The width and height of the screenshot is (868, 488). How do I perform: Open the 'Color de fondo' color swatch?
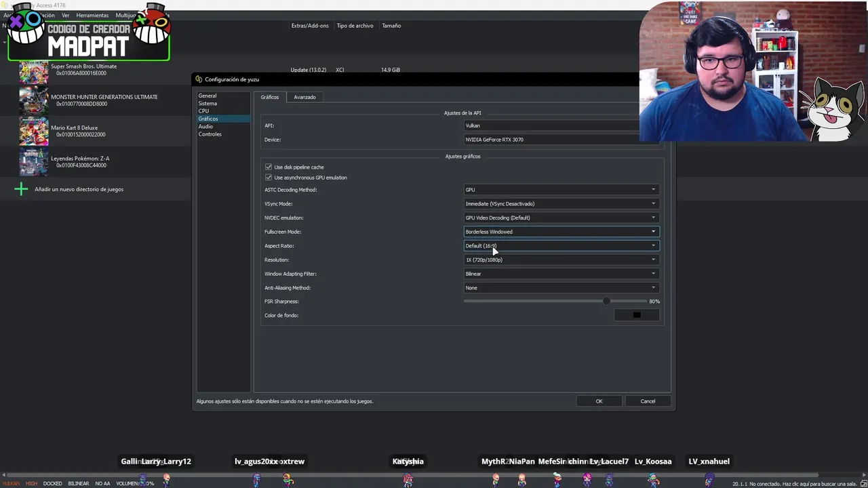636,315
